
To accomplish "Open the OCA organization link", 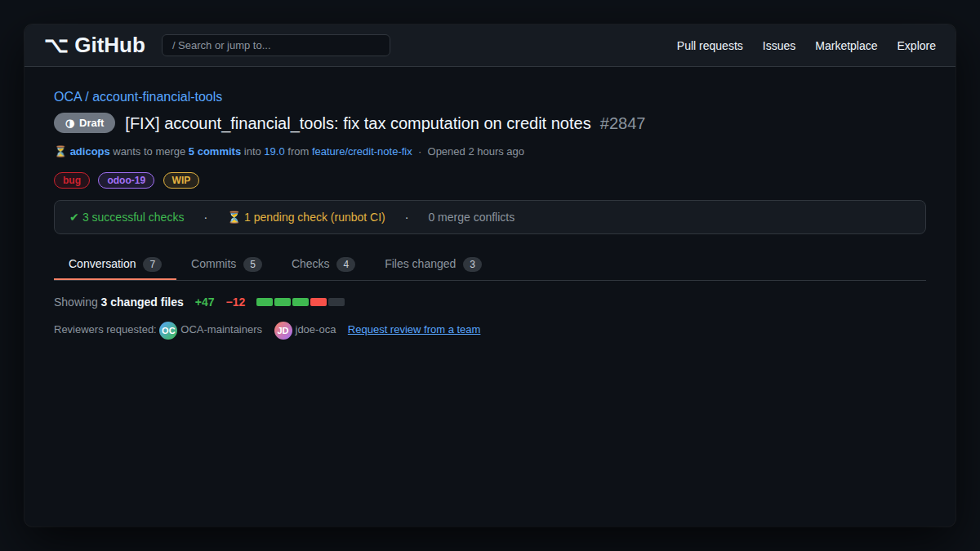I will [68, 96].
